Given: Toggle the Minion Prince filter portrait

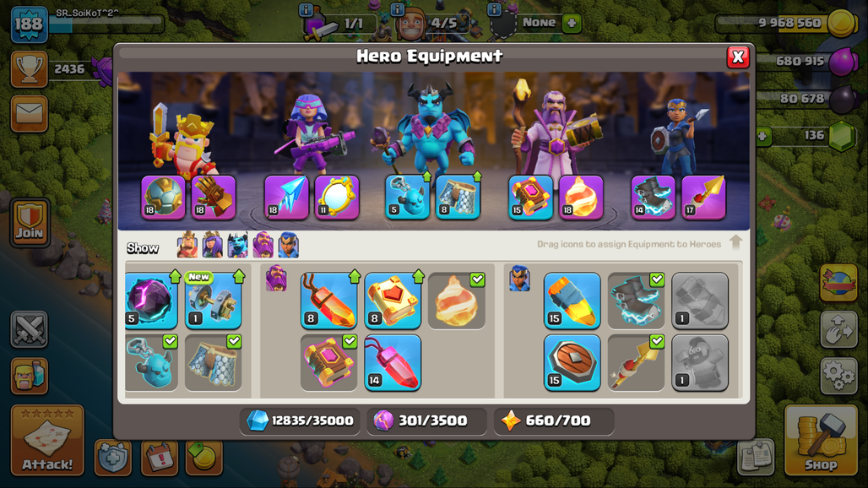Looking at the screenshot, I should pos(238,245).
